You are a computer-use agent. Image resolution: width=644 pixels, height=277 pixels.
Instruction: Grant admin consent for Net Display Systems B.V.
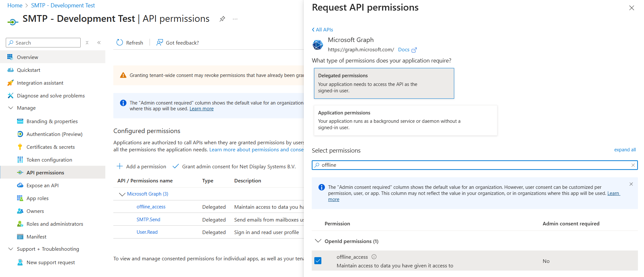click(x=234, y=166)
